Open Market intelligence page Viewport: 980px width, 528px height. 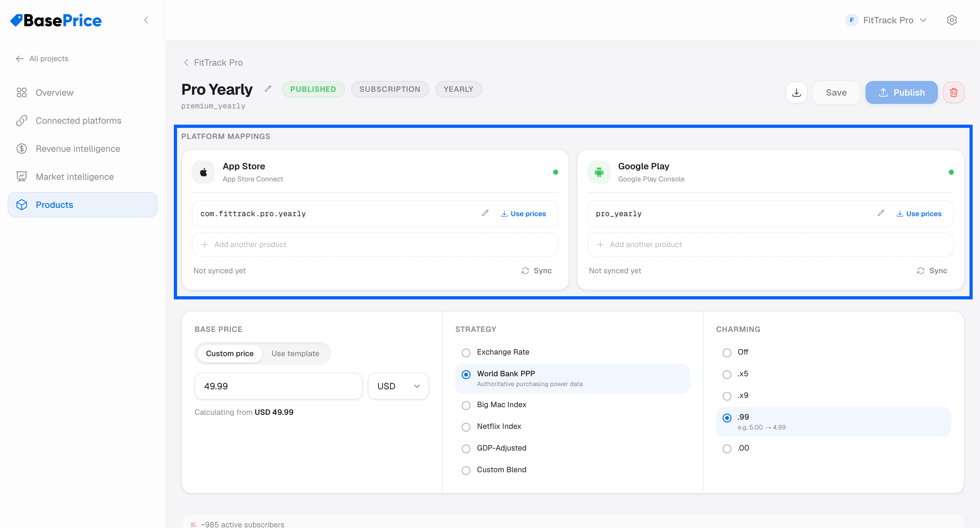(83, 177)
